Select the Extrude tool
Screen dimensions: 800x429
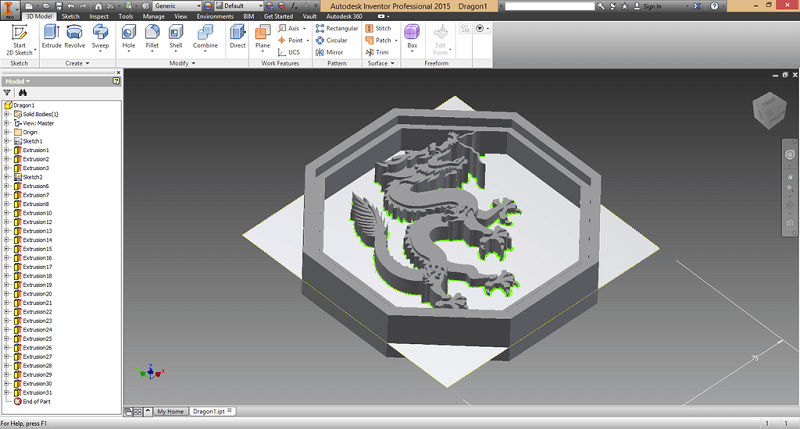(x=51, y=37)
